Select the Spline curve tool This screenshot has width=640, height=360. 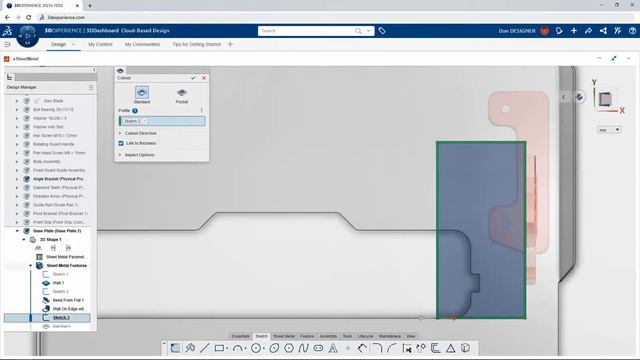pos(303,348)
